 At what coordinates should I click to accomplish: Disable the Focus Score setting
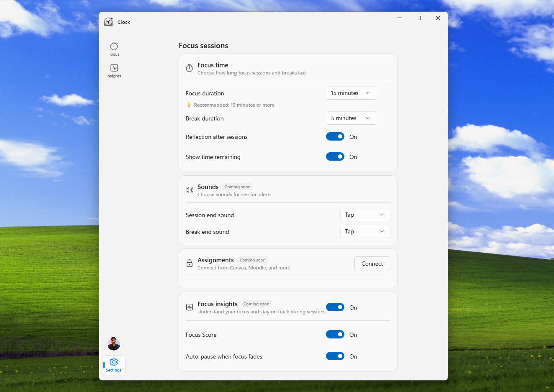pyautogui.click(x=335, y=334)
